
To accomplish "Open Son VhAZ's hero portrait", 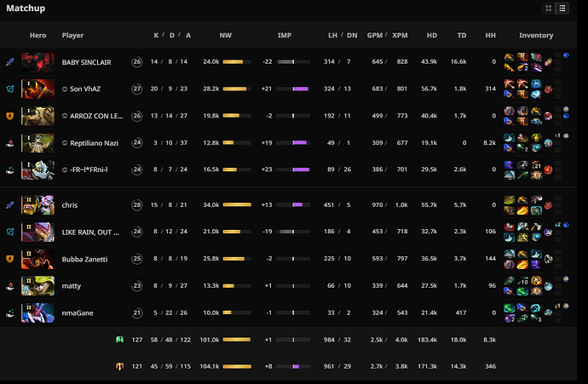I will (37, 89).
